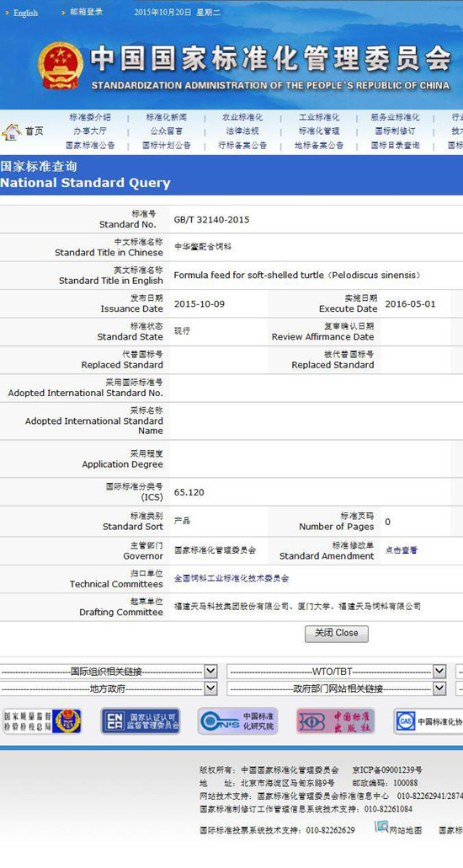Open the CAS 中国标准化协会 logo link
Image resolution: width=463 pixels, height=868 pixels.
click(x=428, y=721)
